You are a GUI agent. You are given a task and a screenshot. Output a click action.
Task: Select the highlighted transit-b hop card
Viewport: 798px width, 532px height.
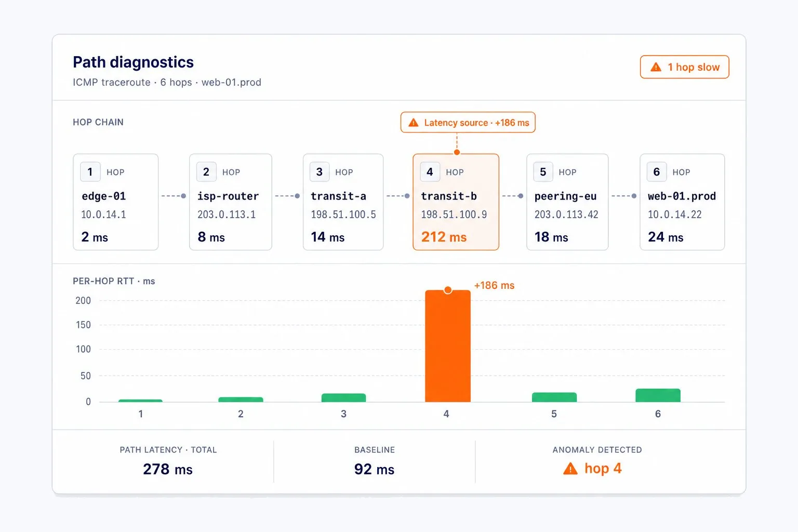(x=456, y=202)
